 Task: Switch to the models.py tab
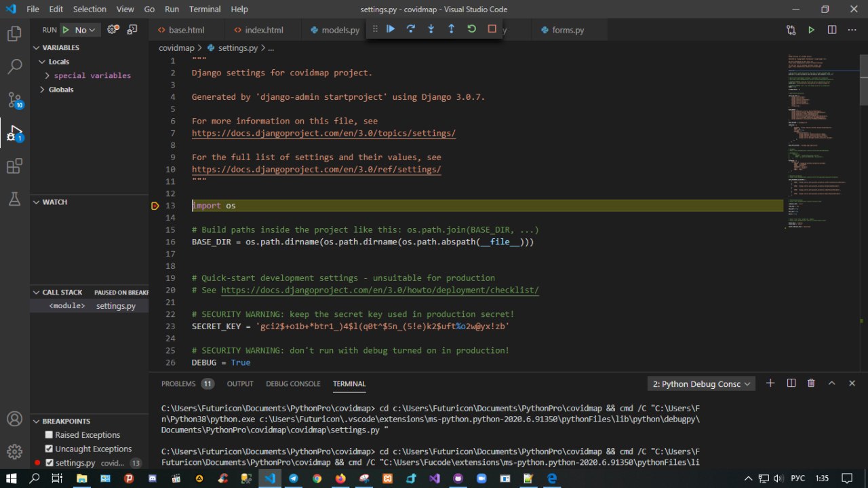click(x=335, y=30)
